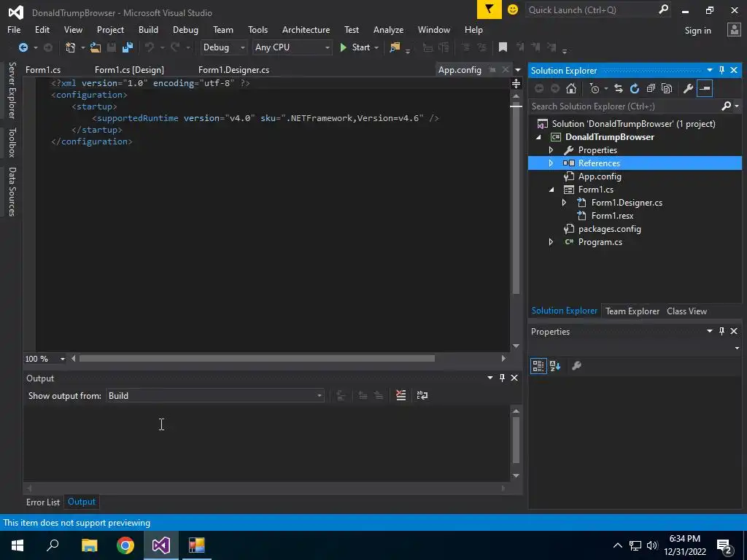Switch to the Error List tab
The width and height of the screenshot is (747, 560).
click(x=43, y=502)
